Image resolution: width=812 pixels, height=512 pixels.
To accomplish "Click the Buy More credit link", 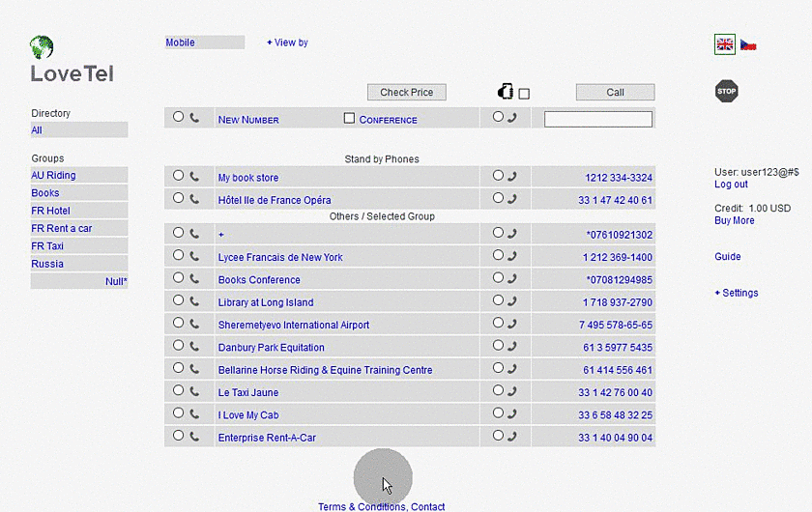I will 734,220.
